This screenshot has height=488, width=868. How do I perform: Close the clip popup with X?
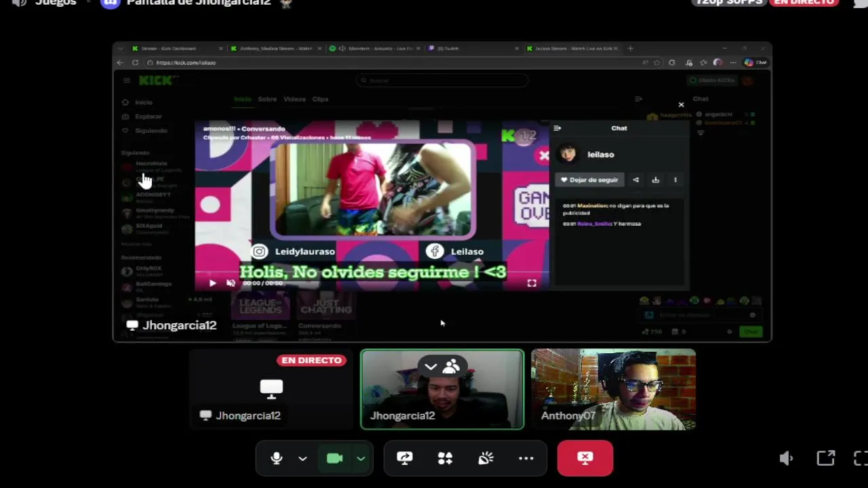pyautogui.click(x=681, y=105)
